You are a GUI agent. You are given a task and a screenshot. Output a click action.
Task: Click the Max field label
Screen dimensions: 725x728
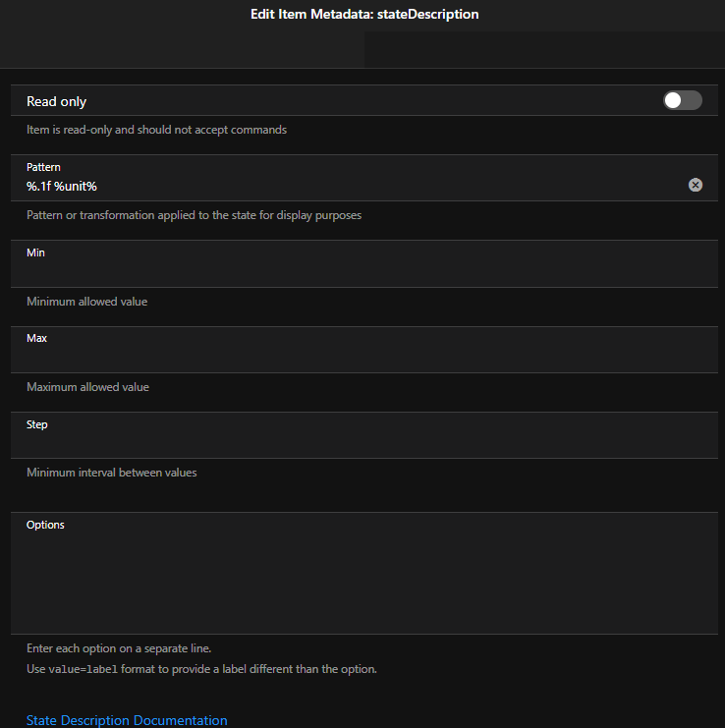tap(36, 338)
